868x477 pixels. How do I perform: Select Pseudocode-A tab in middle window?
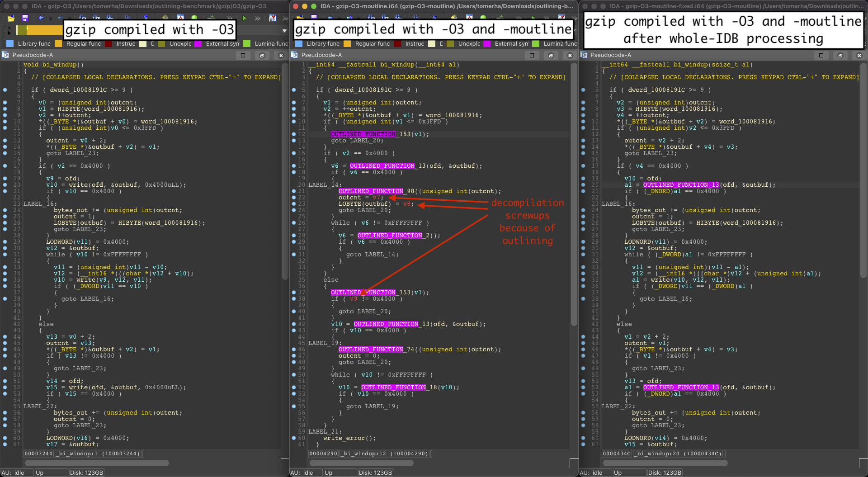coord(321,55)
